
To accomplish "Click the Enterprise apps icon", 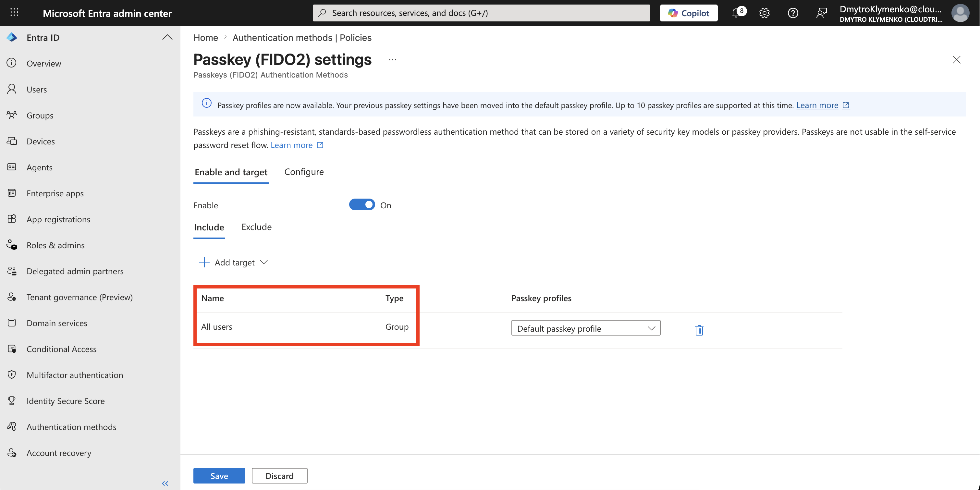I will click(x=12, y=193).
